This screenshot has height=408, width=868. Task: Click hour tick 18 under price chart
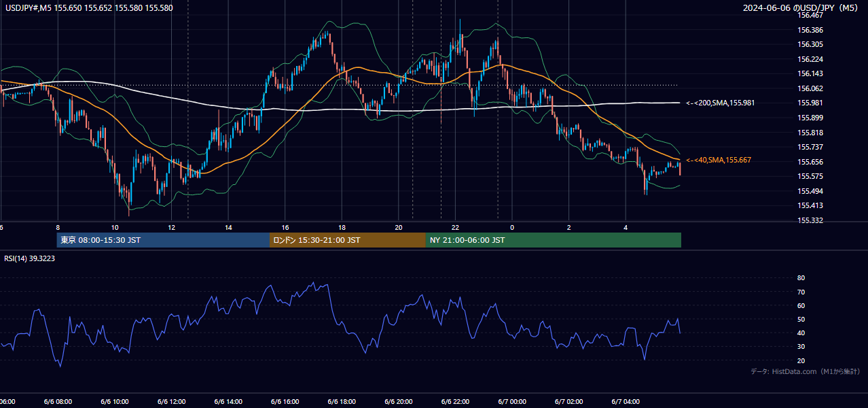342,228
